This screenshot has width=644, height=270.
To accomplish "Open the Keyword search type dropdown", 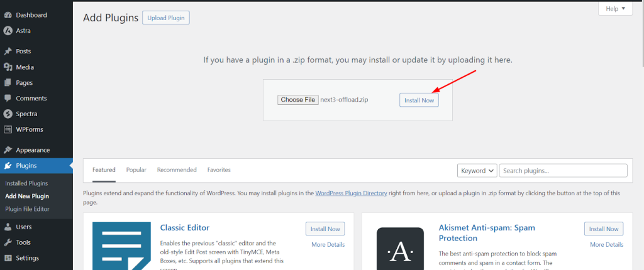I will pyautogui.click(x=477, y=171).
